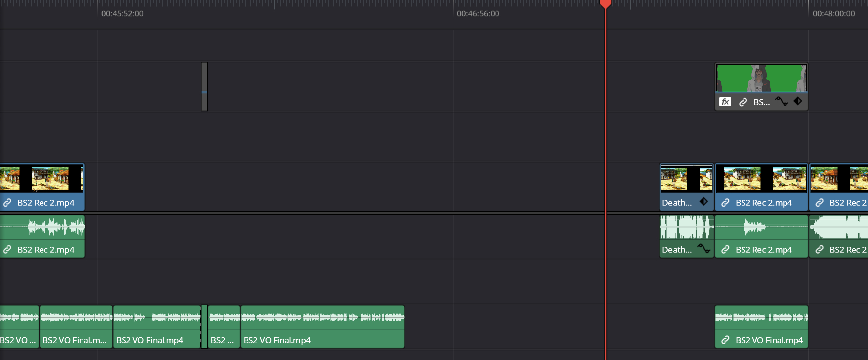Select the Death video clip thumbnail
868x360 pixels.
[x=686, y=179]
